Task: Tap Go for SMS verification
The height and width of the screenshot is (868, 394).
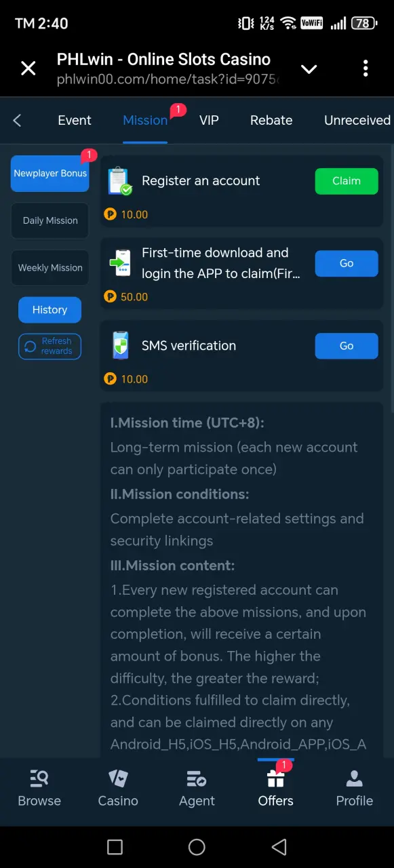Action: [347, 346]
